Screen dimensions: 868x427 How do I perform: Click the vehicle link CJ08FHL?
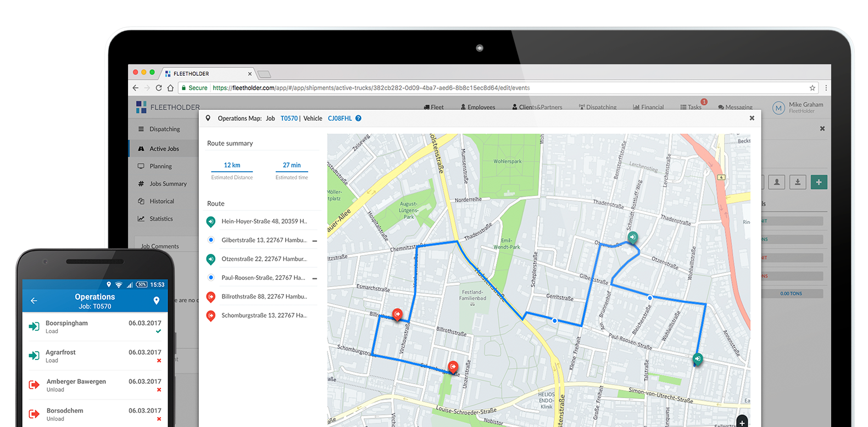pos(340,119)
